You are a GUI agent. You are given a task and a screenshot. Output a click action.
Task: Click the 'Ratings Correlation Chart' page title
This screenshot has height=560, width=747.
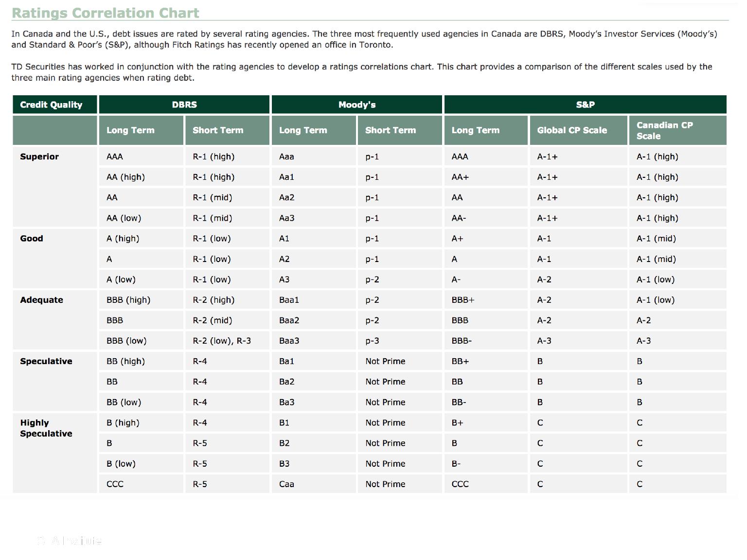pos(105,13)
